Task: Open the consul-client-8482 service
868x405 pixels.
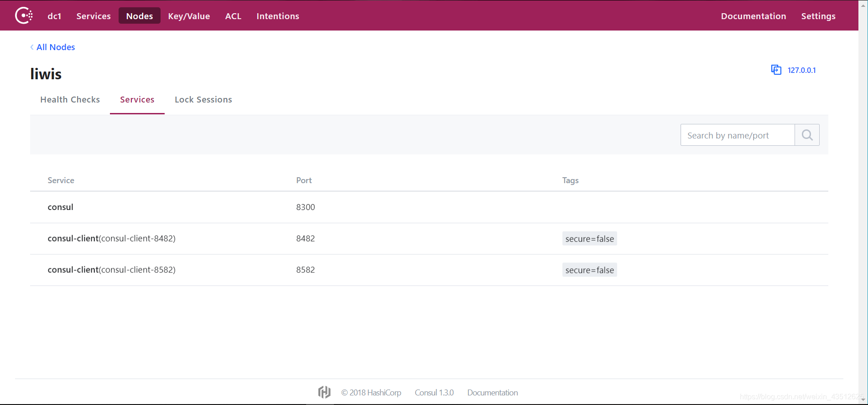Action: (112, 238)
